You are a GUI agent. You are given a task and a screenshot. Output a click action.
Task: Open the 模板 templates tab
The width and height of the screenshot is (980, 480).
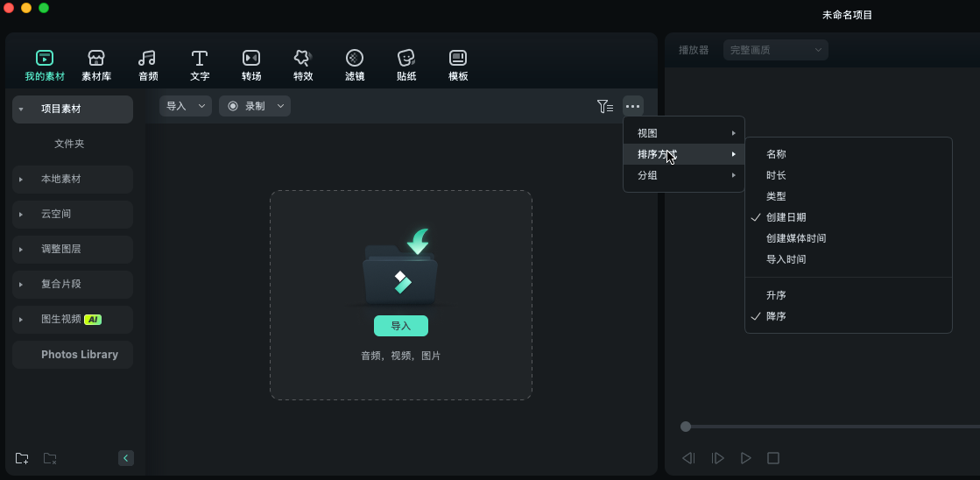click(x=458, y=66)
